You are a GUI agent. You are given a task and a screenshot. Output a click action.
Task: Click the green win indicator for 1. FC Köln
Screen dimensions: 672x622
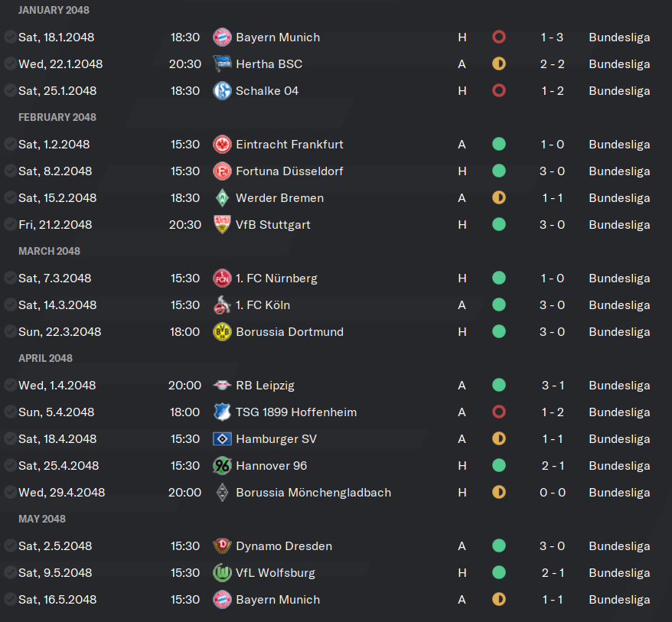(x=499, y=304)
